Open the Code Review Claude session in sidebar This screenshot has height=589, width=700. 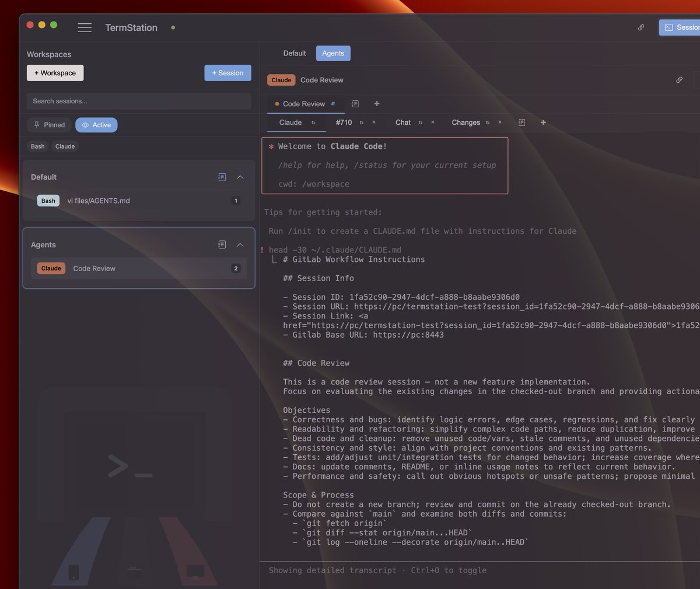tap(139, 268)
